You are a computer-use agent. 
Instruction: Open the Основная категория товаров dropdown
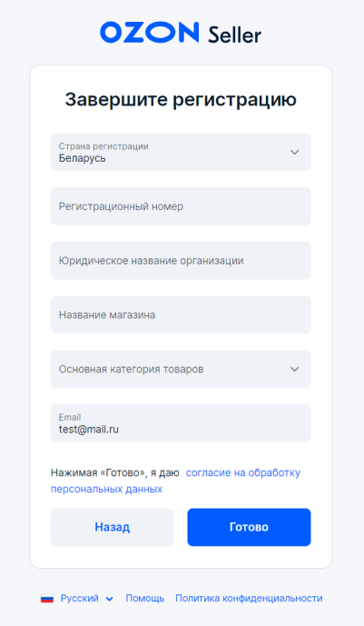(x=181, y=369)
